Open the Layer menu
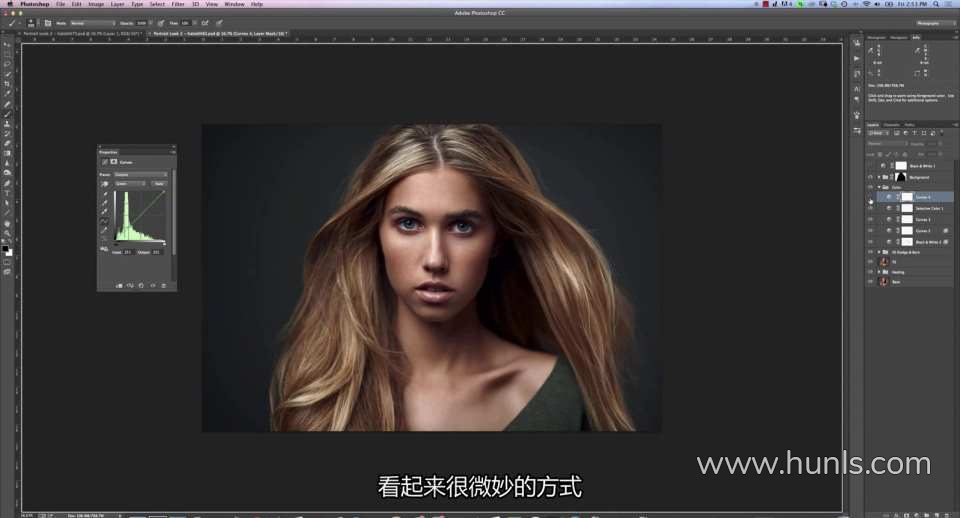The width and height of the screenshot is (960, 518). (118, 4)
